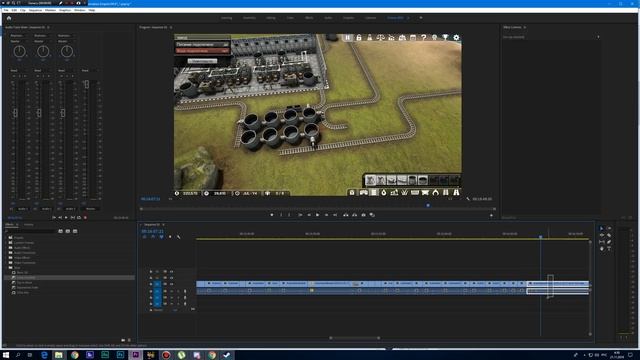Viewport: 640px width, 360px height.
Task: Open the Sequence menu
Action: point(35,10)
